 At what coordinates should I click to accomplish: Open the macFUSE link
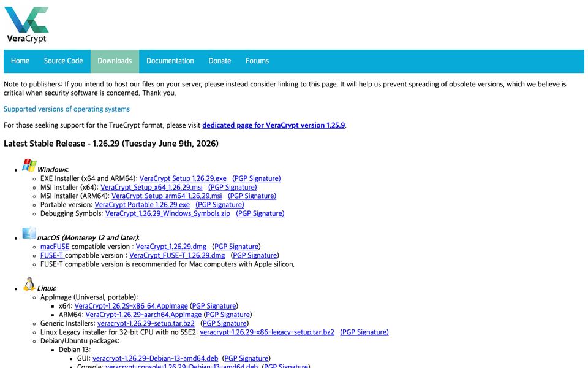[x=55, y=247]
